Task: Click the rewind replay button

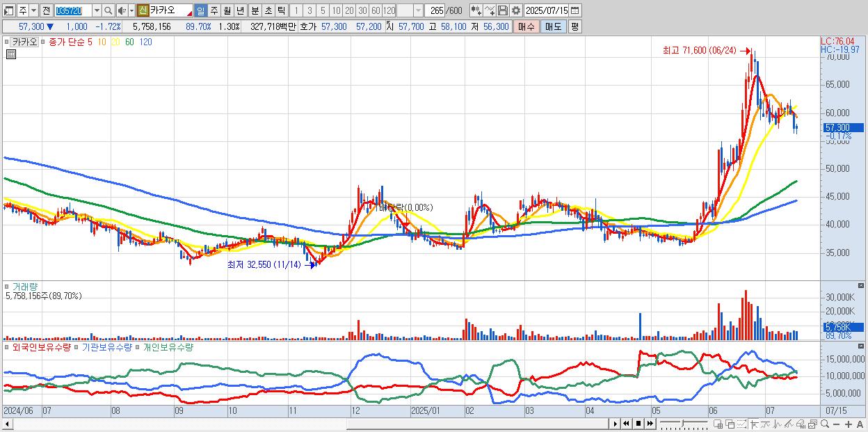Action: coord(626,424)
